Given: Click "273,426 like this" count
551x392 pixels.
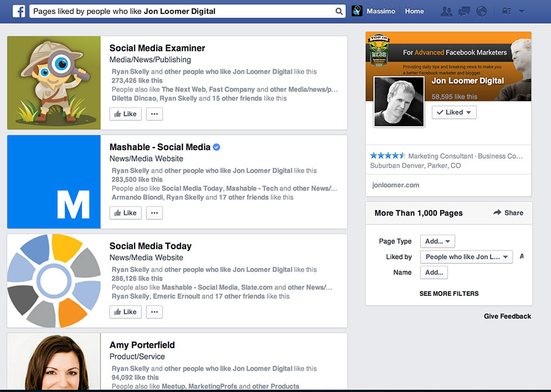Looking at the screenshot, I should [137, 80].
